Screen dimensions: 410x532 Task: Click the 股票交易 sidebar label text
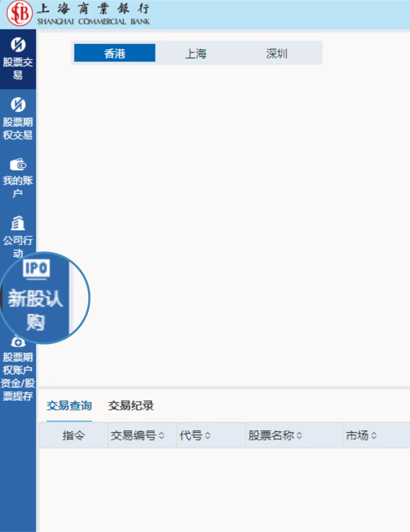(x=18, y=68)
